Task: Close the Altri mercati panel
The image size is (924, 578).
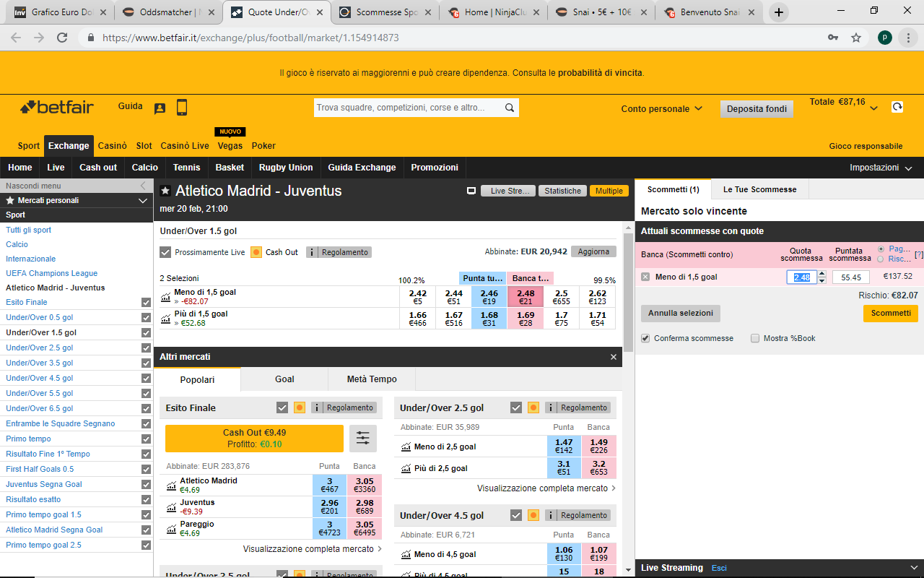Action: [614, 357]
